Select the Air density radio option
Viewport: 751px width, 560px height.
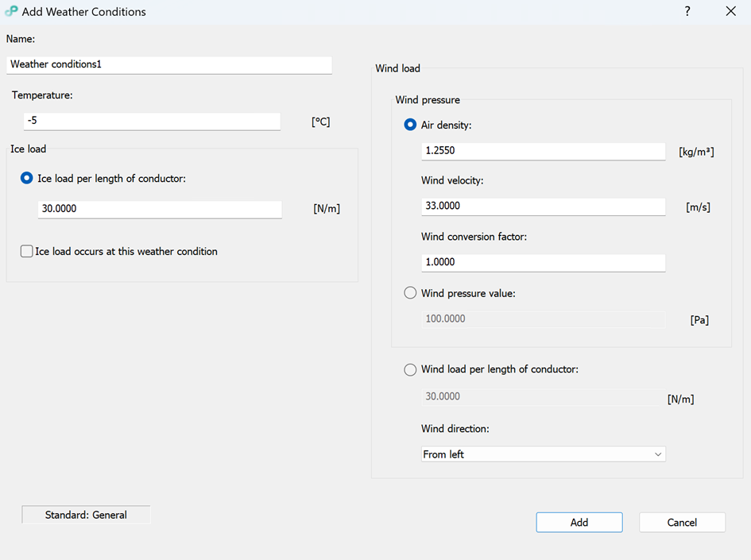pos(411,125)
